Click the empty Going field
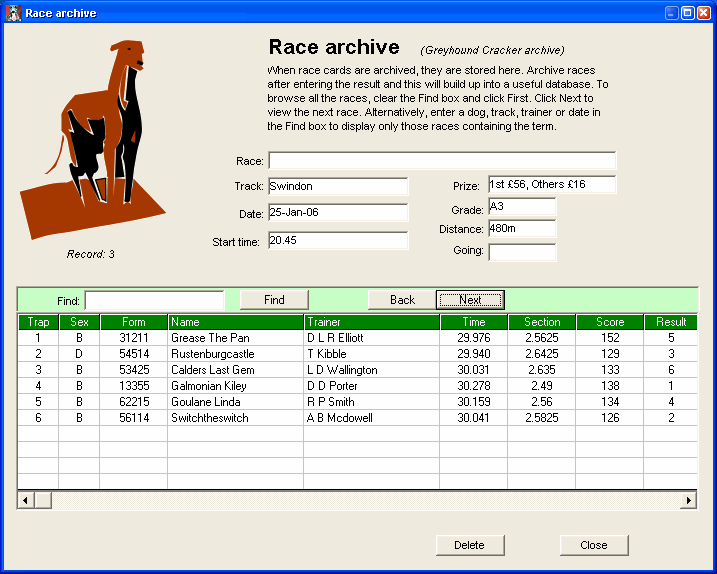Screen dimensions: 717x574 pyautogui.click(x=521, y=252)
